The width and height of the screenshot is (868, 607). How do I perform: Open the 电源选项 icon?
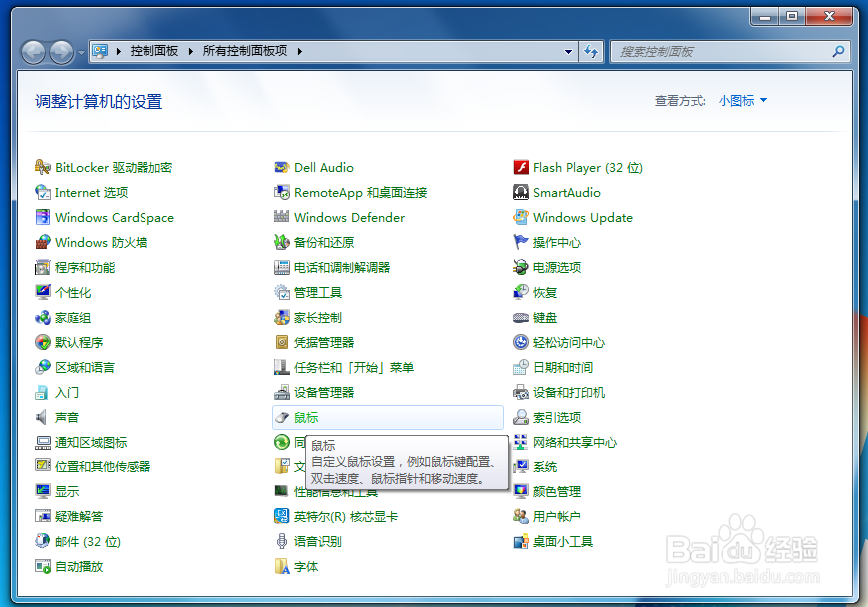(x=521, y=267)
